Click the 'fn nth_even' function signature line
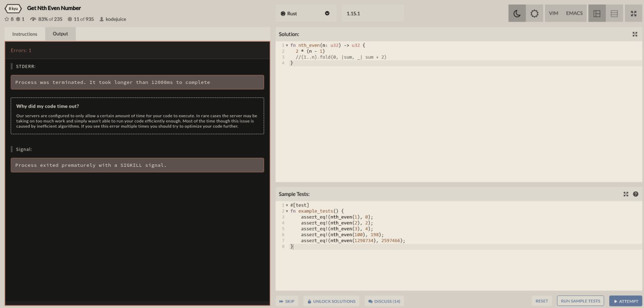Viewport: 644px width, 308px height. coord(328,46)
